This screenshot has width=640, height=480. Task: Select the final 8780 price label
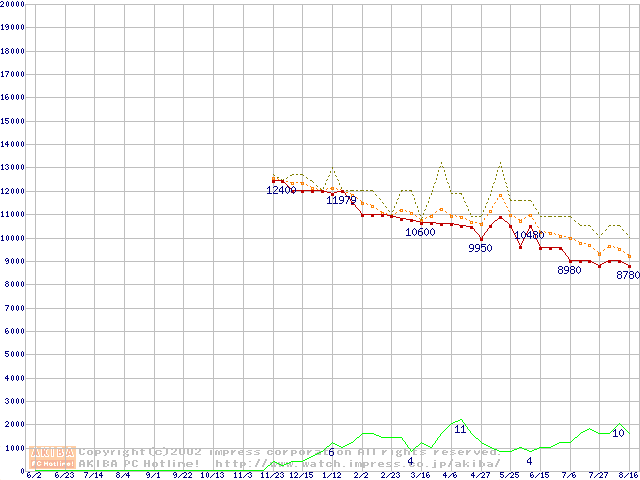(x=627, y=275)
